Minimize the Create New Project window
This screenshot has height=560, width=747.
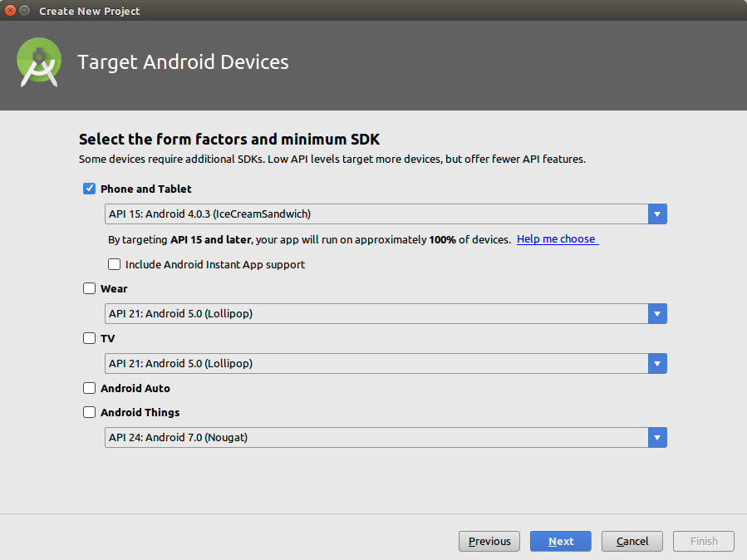coord(24,11)
